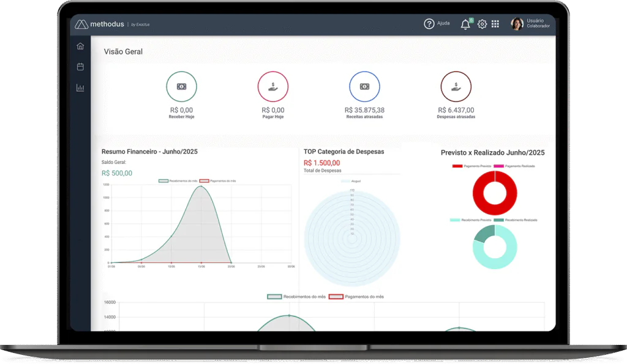Screen dimensions: 627x364
Task: Click the Despesas atrasadas hand icon
Action: pos(456,87)
